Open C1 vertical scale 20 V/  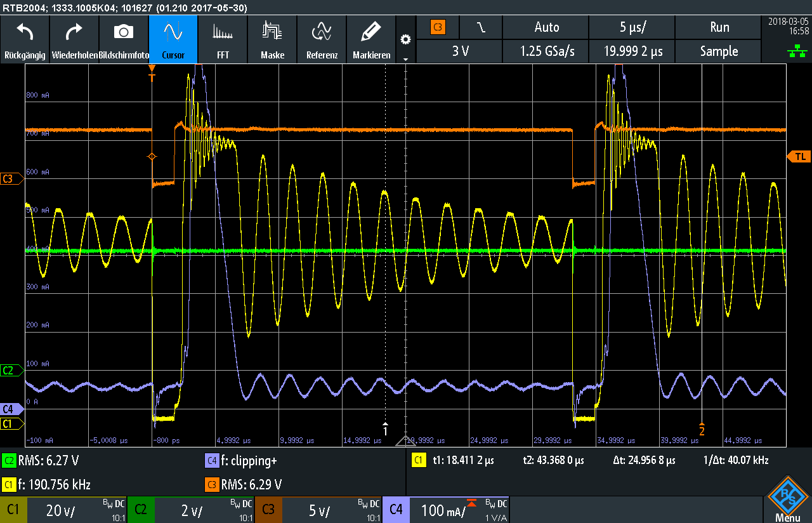click(x=61, y=510)
